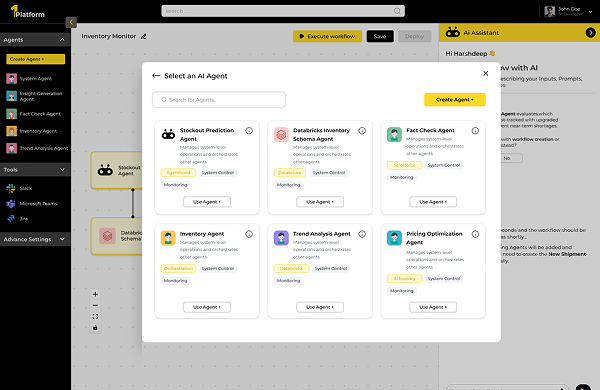Expand the user account dropdown arrow

590,12
